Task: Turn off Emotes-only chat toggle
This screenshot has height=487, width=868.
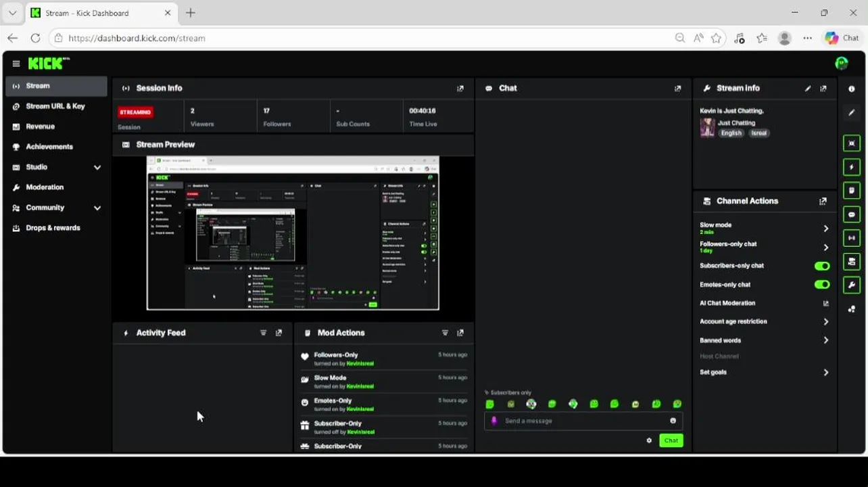Action: click(x=822, y=285)
